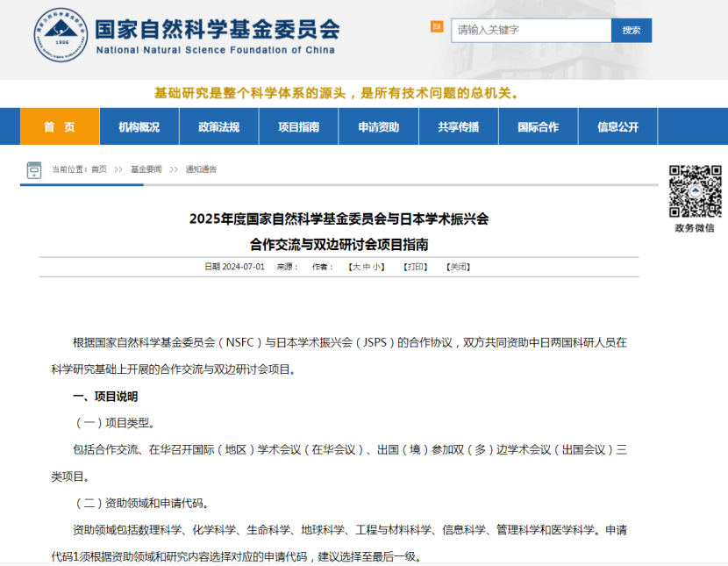
Task: Click the breadcrumb location icon
Action: point(34,169)
